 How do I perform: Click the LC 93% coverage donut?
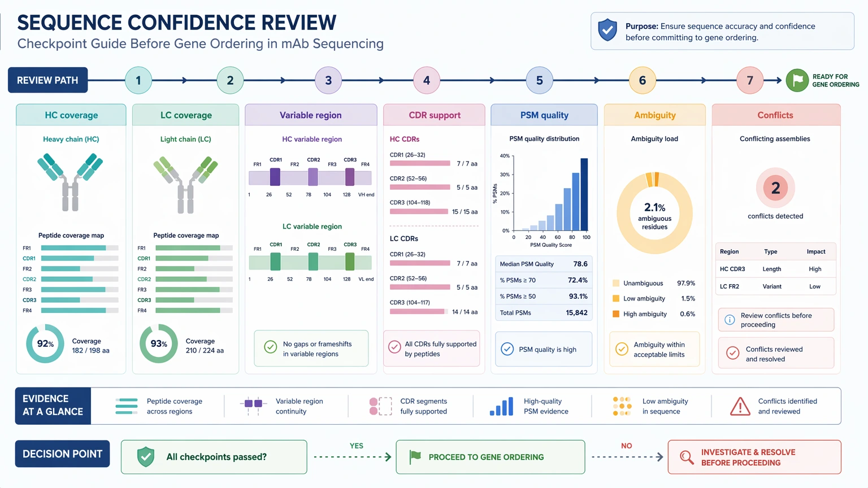click(159, 343)
